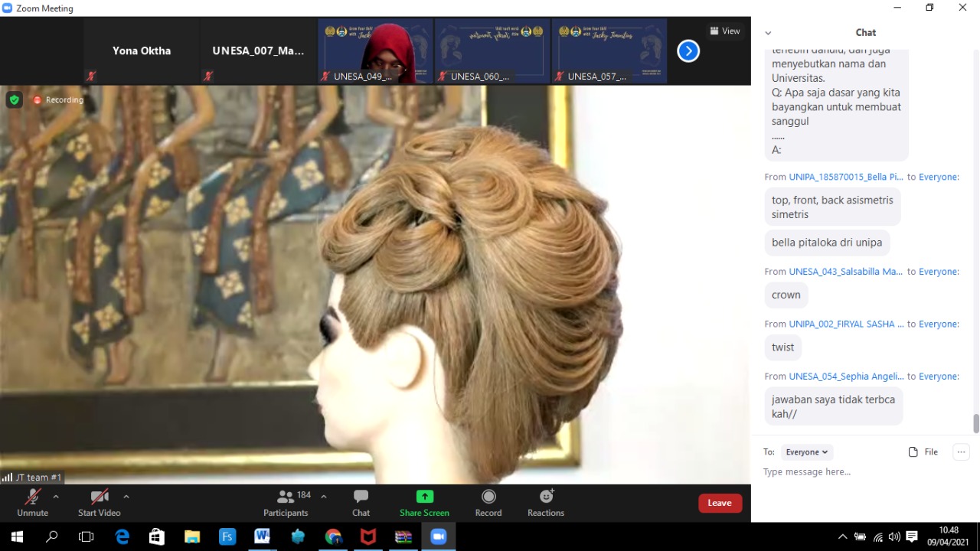Expand video options arrow beside Start Video
Viewport: 980px width, 551px height.
126,496
